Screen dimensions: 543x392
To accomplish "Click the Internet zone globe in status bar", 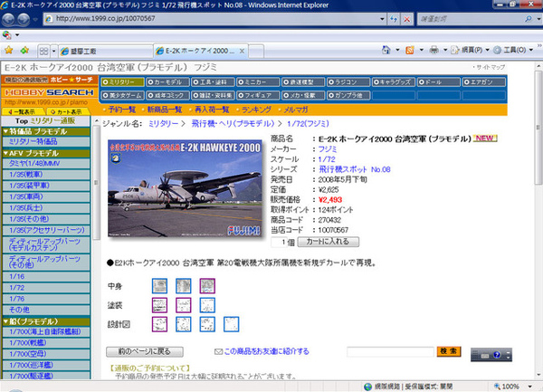I will pyautogui.click(x=367, y=387).
